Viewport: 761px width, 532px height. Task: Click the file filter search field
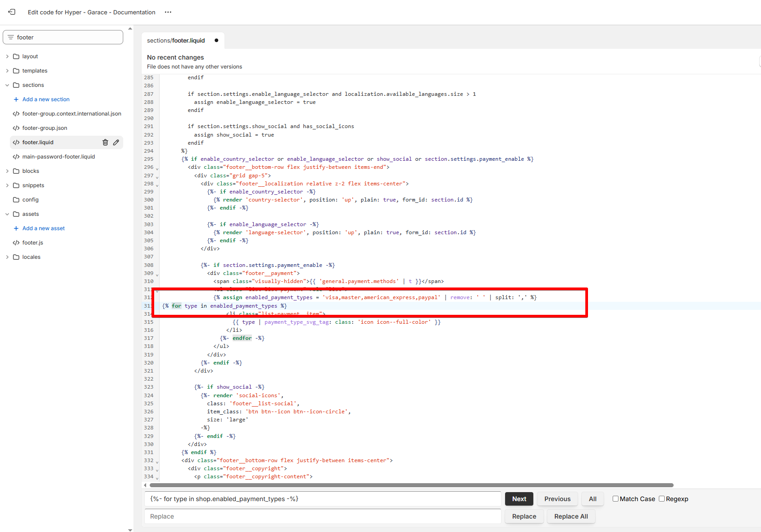coord(63,37)
